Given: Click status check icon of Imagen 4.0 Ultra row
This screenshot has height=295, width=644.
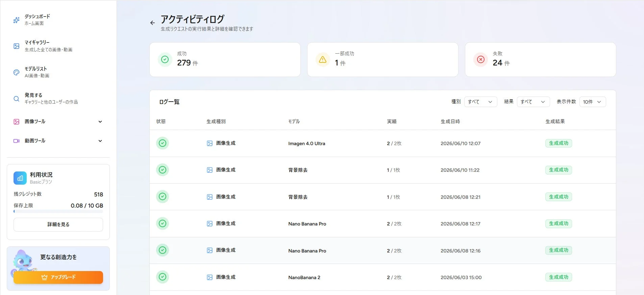Looking at the screenshot, I should (x=163, y=143).
